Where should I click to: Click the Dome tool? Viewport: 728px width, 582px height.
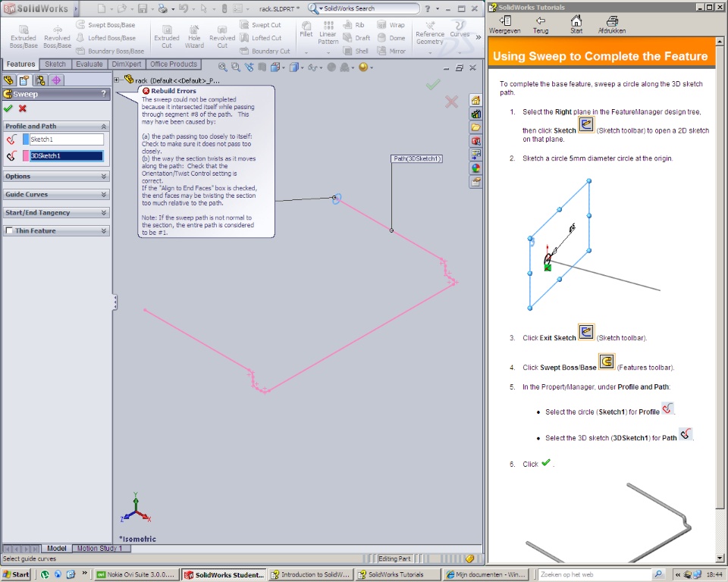pyautogui.click(x=391, y=38)
